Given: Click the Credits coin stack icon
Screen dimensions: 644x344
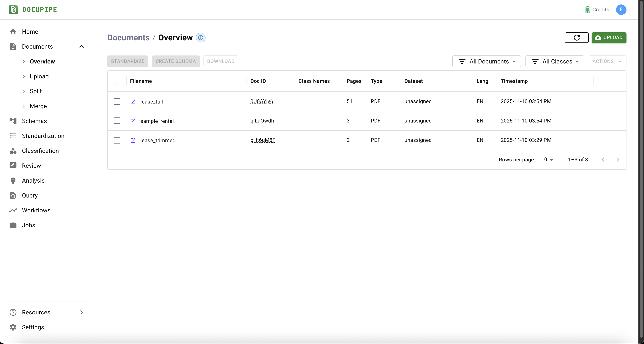Looking at the screenshot, I should (587, 10).
